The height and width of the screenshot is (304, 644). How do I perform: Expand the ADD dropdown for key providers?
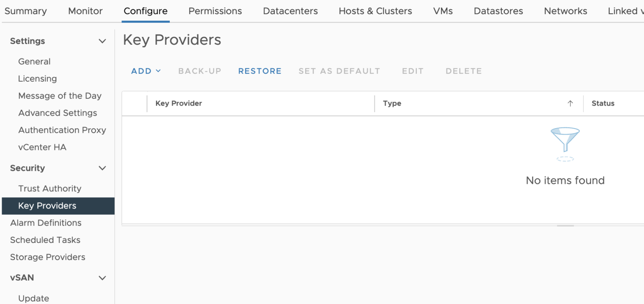point(145,71)
